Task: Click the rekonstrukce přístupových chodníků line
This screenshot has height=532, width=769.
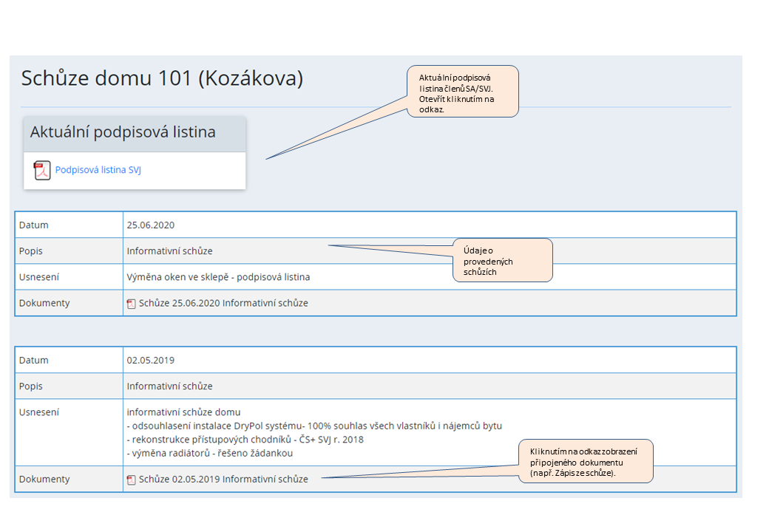Action: pos(245,440)
